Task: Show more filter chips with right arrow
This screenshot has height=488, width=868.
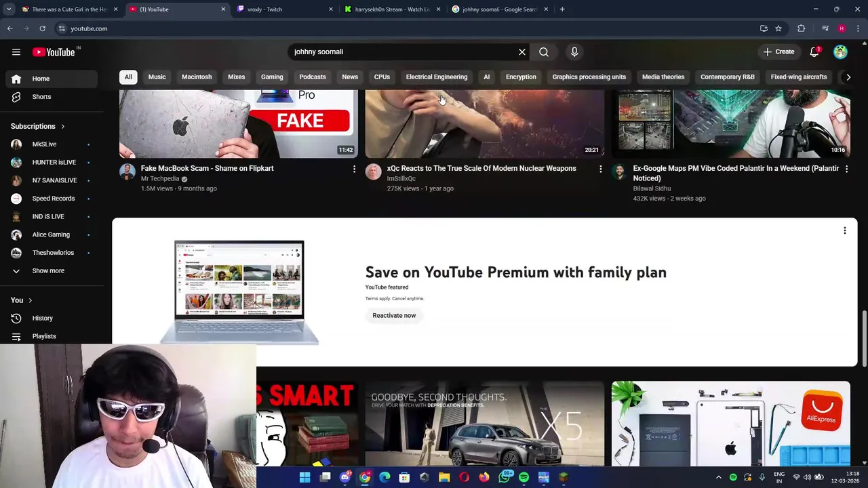Action: pos(848,77)
